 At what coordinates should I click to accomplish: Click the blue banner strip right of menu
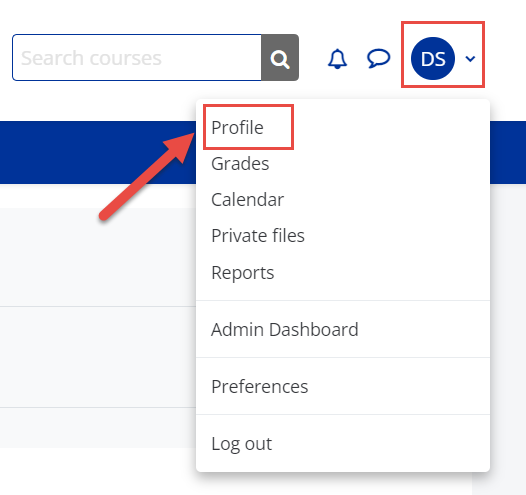[x=508, y=153]
